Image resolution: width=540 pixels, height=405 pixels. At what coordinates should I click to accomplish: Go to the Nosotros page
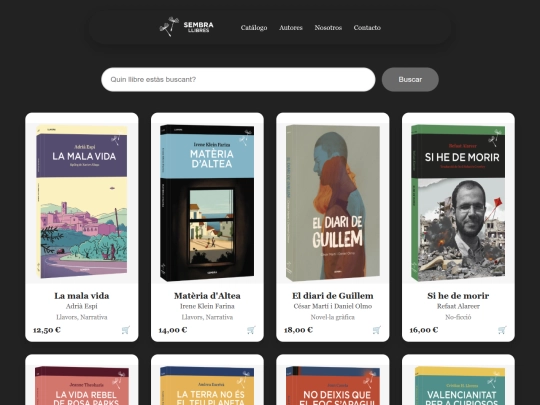click(328, 28)
